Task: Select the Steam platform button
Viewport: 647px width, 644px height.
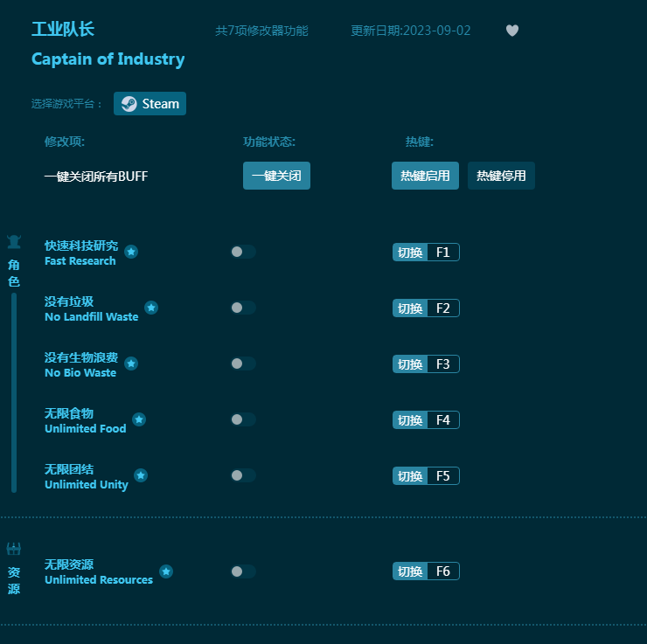Action: (x=150, y=104)
